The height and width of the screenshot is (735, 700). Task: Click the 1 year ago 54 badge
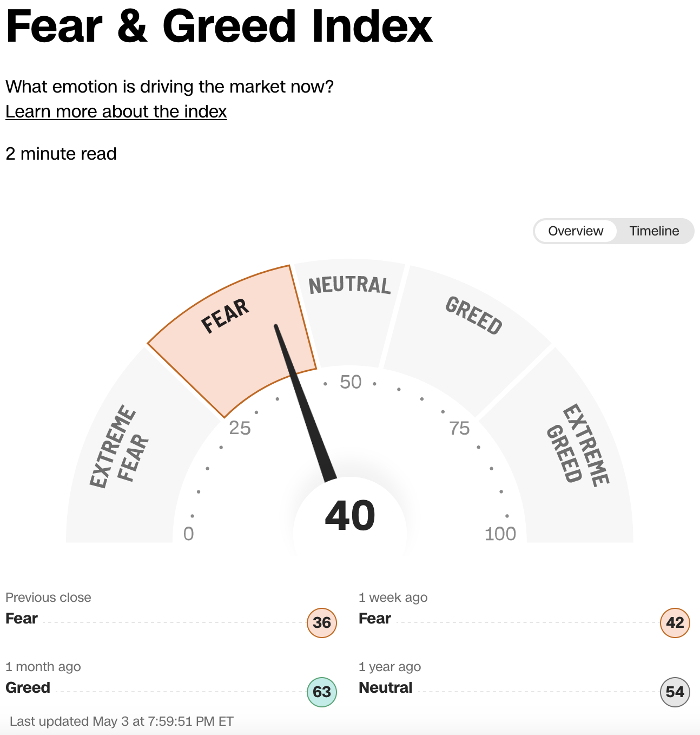tap(675, 692)
